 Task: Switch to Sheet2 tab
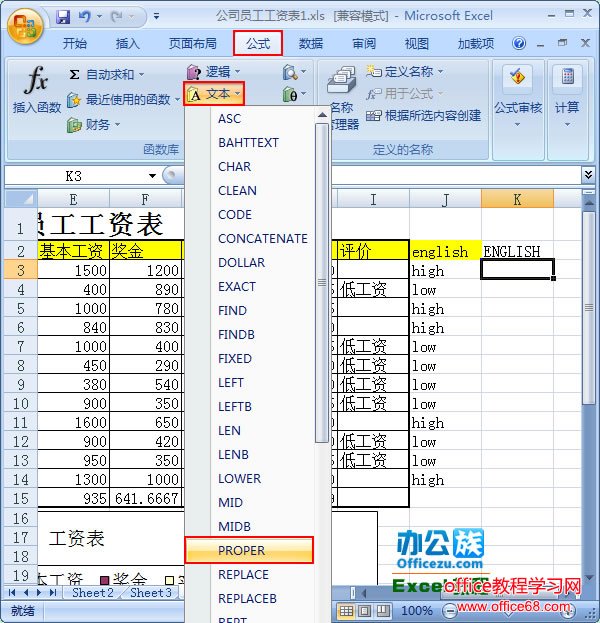93,593
